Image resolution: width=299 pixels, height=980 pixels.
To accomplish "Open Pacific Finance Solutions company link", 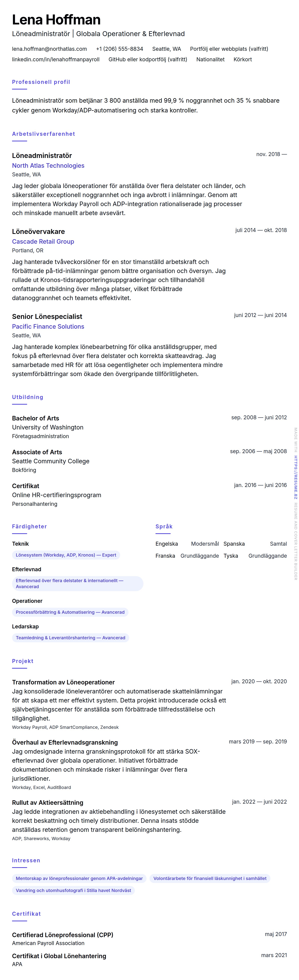I will tap(48, 326).
